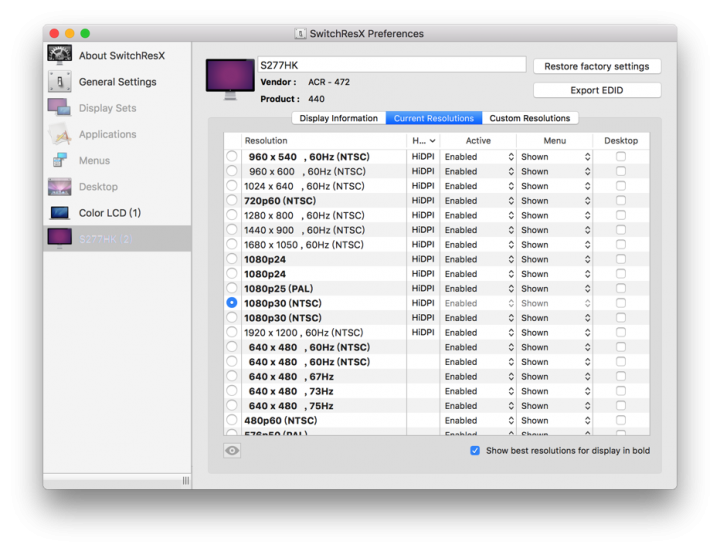Open Menu dropdown for 720p60 (NTSC) row
720x551 pixels.
(x=555, y=201)
